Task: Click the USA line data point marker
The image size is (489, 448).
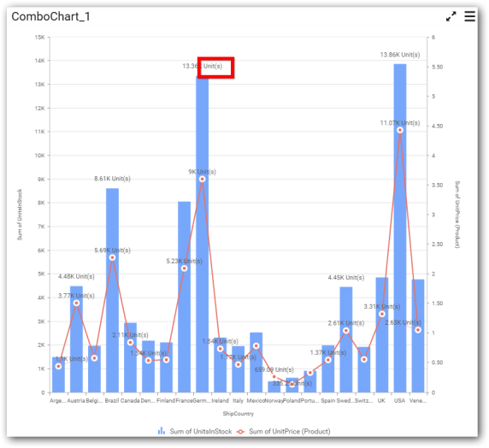Action: [x=400, y=130]
